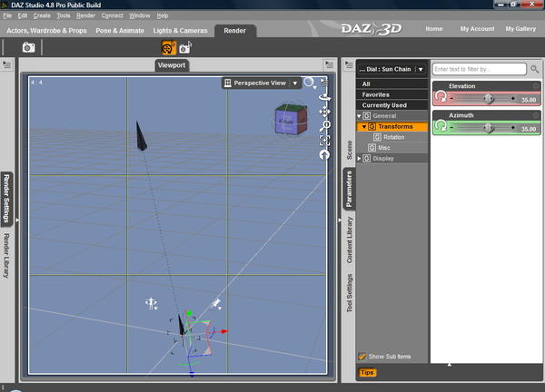Expand the Tips area with the triangle handle
The width and height of the screenshot is (545, 392).
[450, 364]
